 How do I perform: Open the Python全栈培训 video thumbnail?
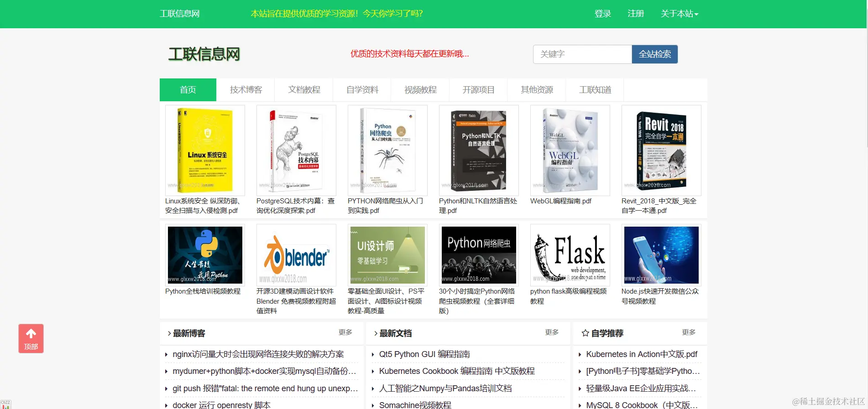click(x=205, y=255)
